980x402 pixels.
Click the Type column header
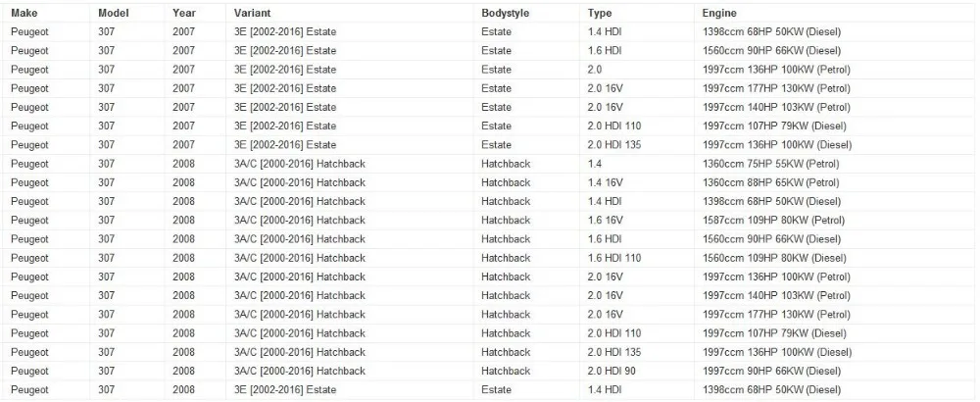point(600,13)
